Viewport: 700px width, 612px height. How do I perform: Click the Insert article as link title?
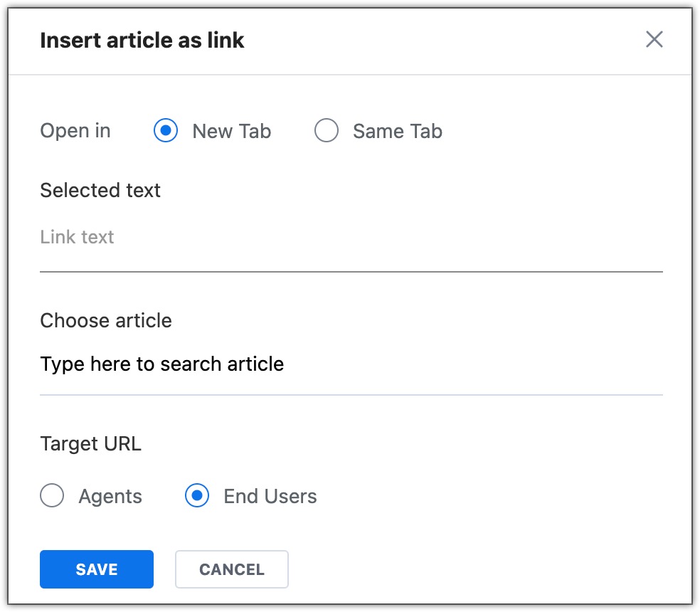click(x=142, y=40)
